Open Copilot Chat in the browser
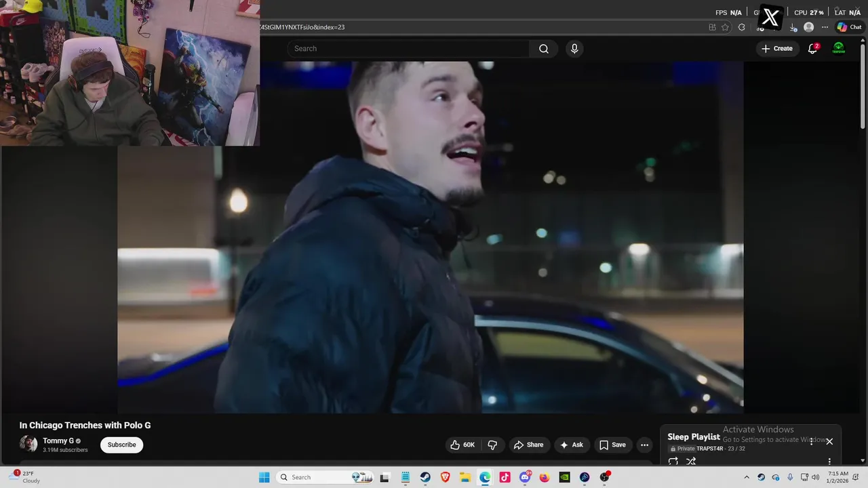Screen dimensions: 868x488 [848, 27]
